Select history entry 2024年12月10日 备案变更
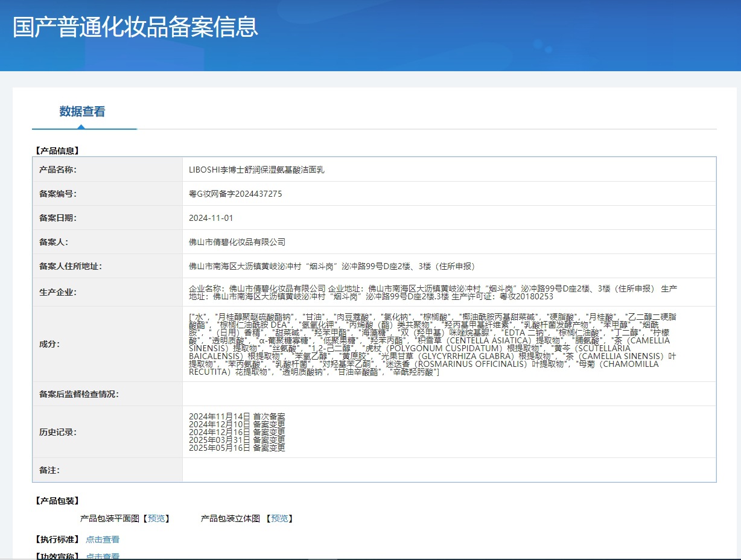741x560 pixels. 237,424
